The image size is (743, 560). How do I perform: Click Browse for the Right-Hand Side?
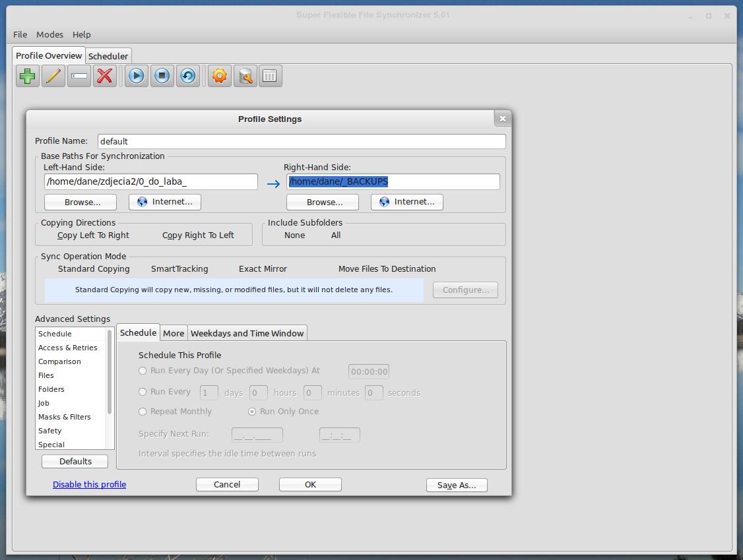323,202
